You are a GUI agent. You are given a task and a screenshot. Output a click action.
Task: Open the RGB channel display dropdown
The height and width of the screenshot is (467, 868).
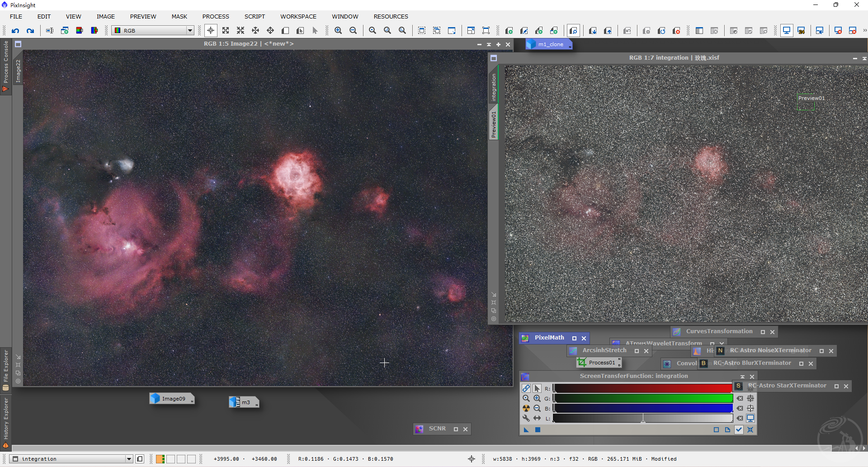[190, 31]
